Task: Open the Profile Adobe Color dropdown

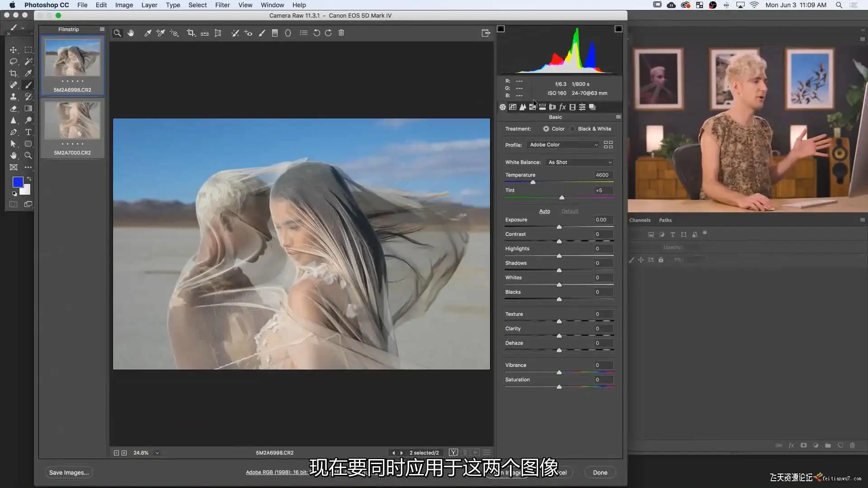Action: coord(564,145)
